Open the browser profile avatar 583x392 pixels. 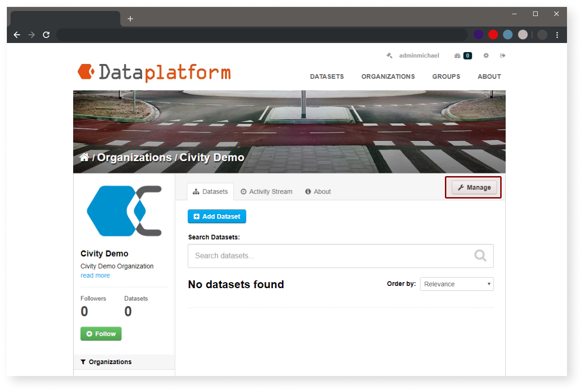pyautogui.click(x=542, y=35)
